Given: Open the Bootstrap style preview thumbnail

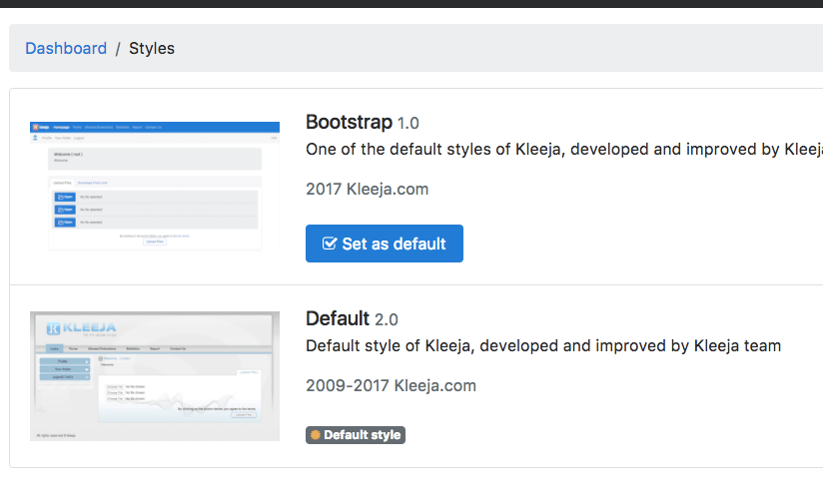Looking at the screenshot, I should point(155,186).
